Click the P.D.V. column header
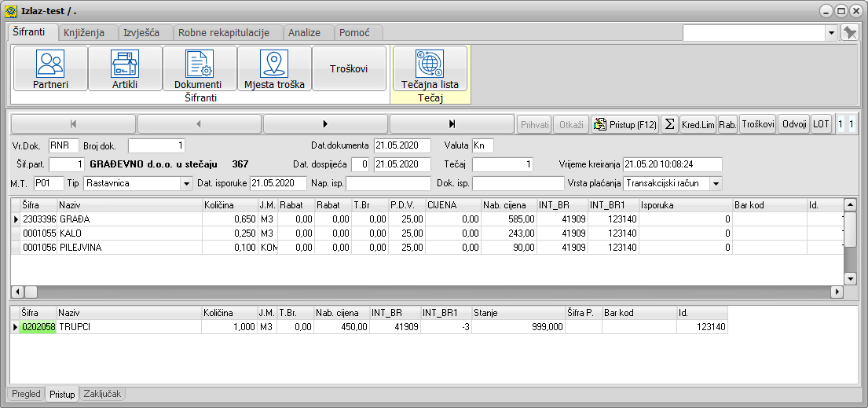 [407, 205]
